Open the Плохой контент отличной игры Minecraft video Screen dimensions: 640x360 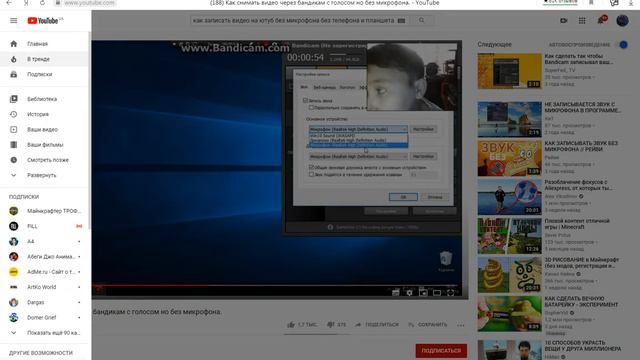pyautogui.click(x=577, y=224)
